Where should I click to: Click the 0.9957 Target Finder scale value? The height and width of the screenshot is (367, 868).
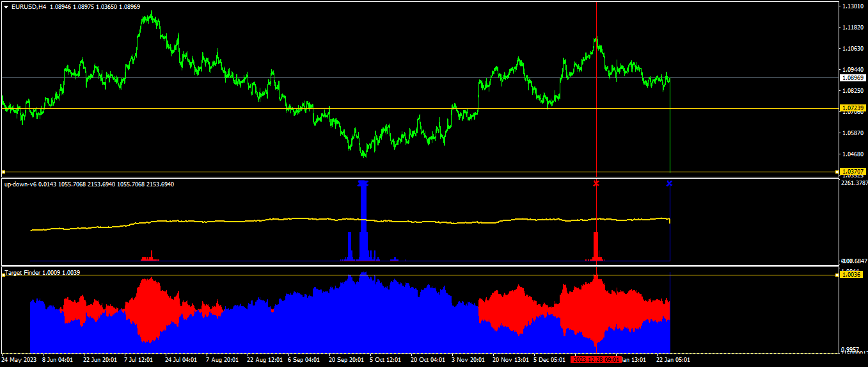[x=851, y=350]
